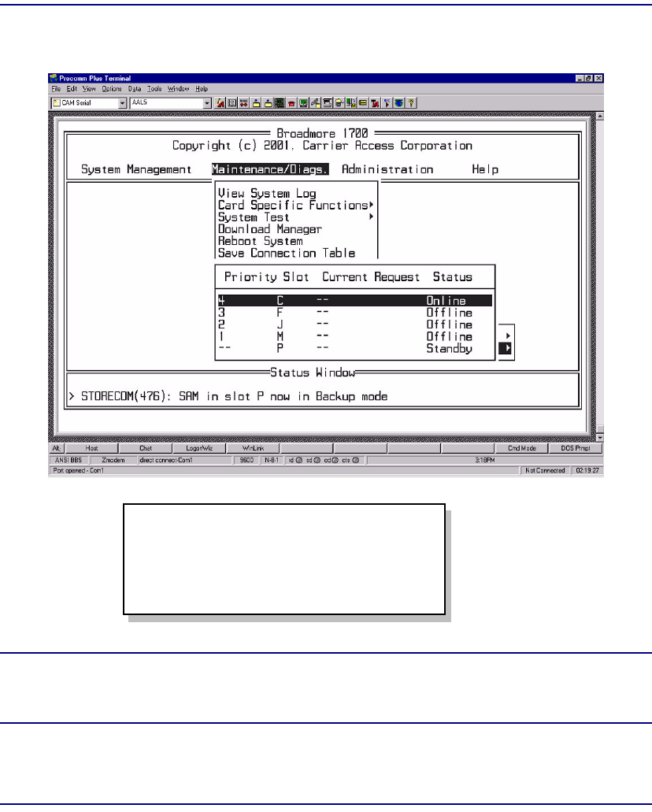Select the slot C Online row
The image size is (652, 812).
click(355, 300)
